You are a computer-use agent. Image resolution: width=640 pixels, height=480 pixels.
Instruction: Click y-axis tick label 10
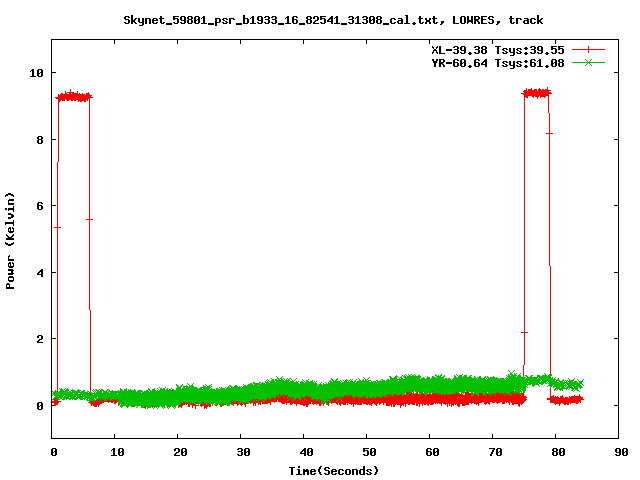click(36, 73)
